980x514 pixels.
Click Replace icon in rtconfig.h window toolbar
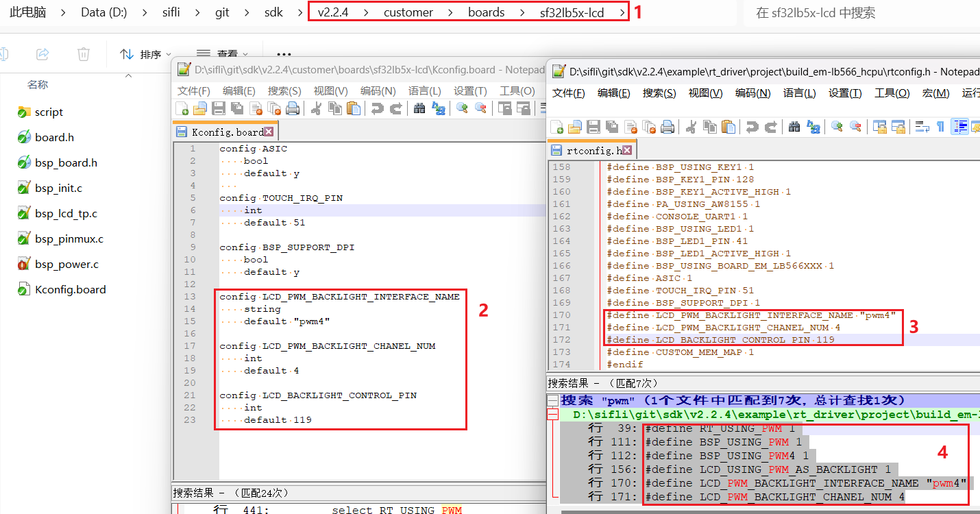[x=813, y=127]
